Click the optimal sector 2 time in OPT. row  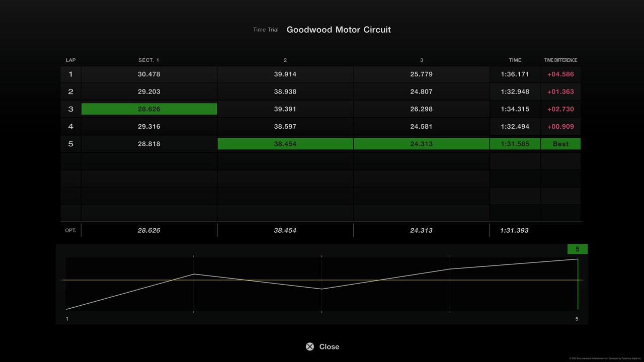285,230
